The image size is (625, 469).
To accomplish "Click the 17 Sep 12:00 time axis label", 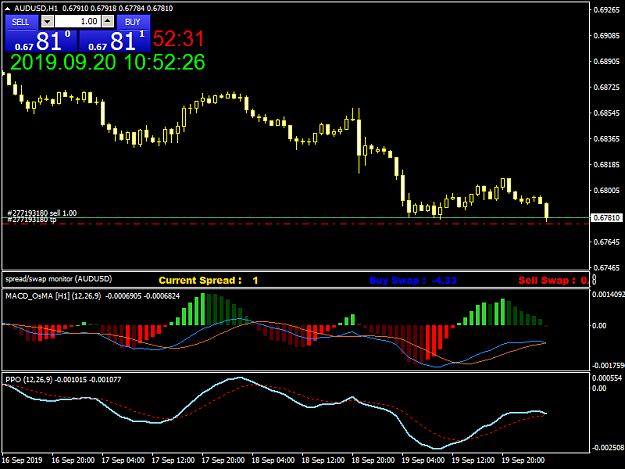I will [173, 460].
